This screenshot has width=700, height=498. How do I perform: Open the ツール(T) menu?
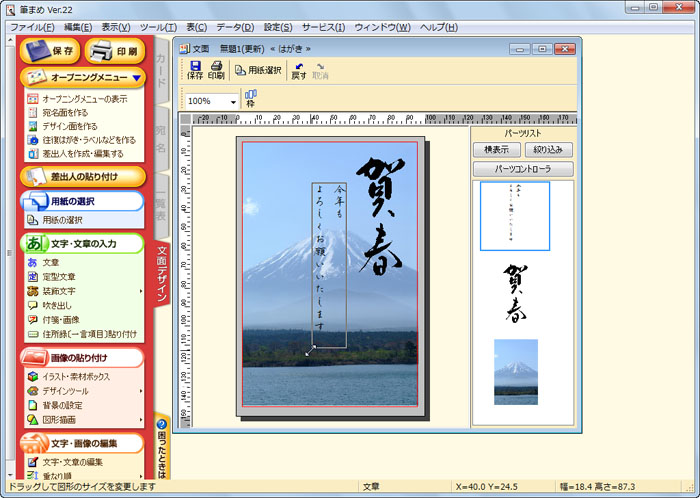tap(158, 26)
